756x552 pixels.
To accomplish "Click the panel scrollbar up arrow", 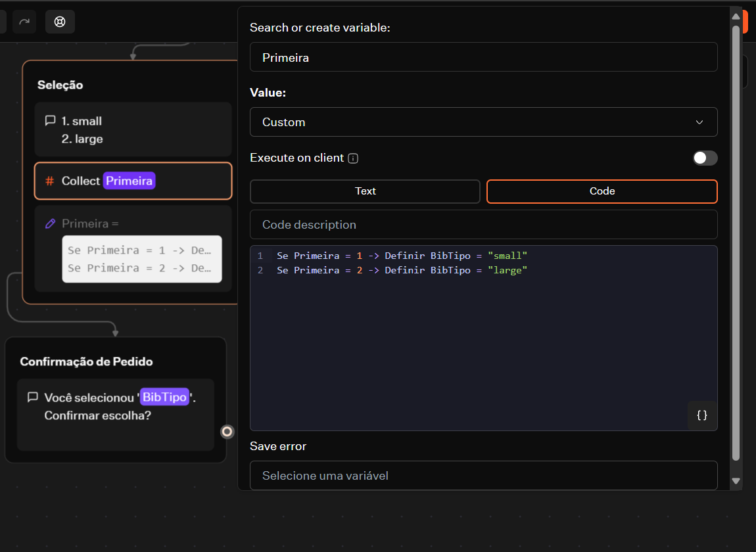I will 736,16.
